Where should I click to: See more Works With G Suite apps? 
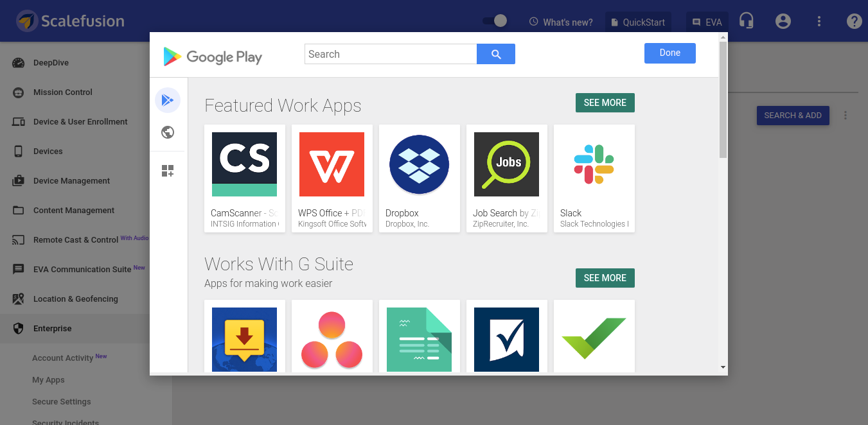point(605,278)
